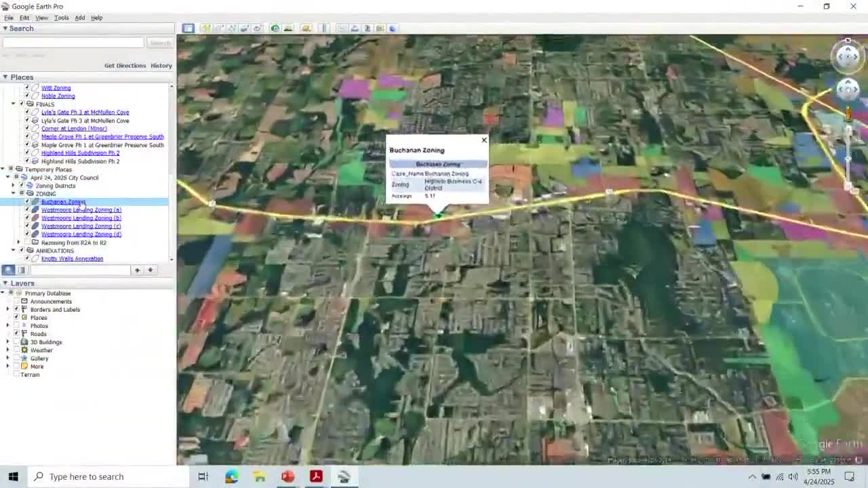This screenshot has width=868, height=488.
Task: Toggle the sidebar visibility toolbar icon
Action: coord(188,28)
